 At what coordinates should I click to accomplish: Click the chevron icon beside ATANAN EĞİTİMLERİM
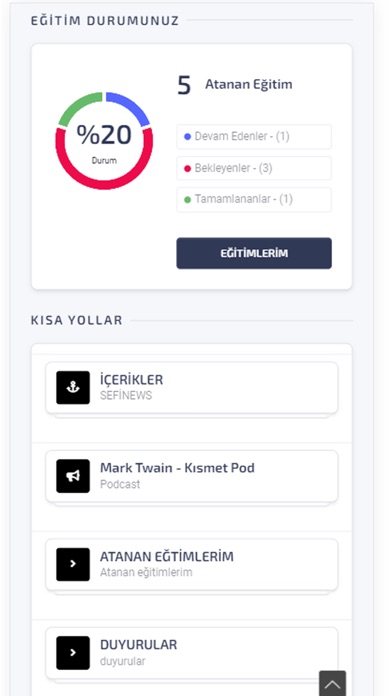click(73, 564)
